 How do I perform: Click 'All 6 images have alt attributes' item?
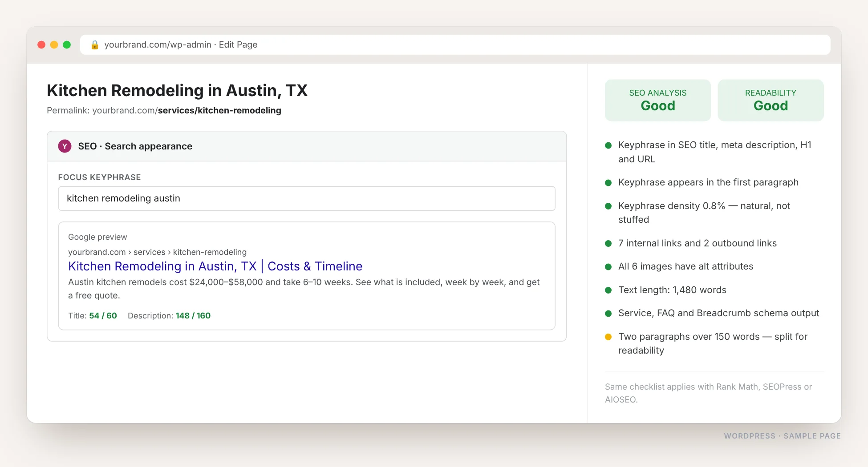pyautogui.click(x=685, y=266)
